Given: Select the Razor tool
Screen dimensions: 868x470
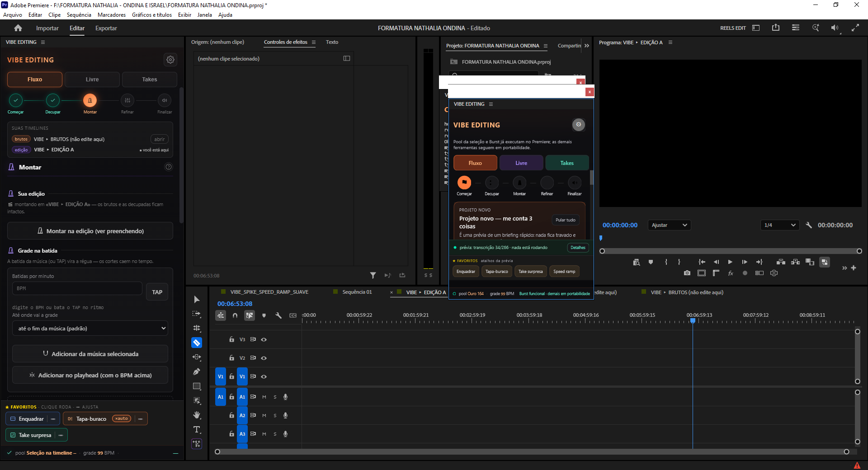Looking at the screenshot, I should click(x=197, y=343).
